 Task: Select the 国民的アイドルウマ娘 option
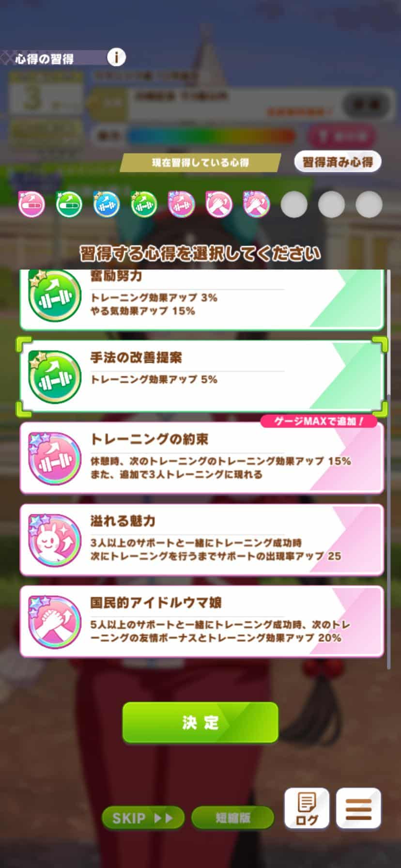click(202, 622)
